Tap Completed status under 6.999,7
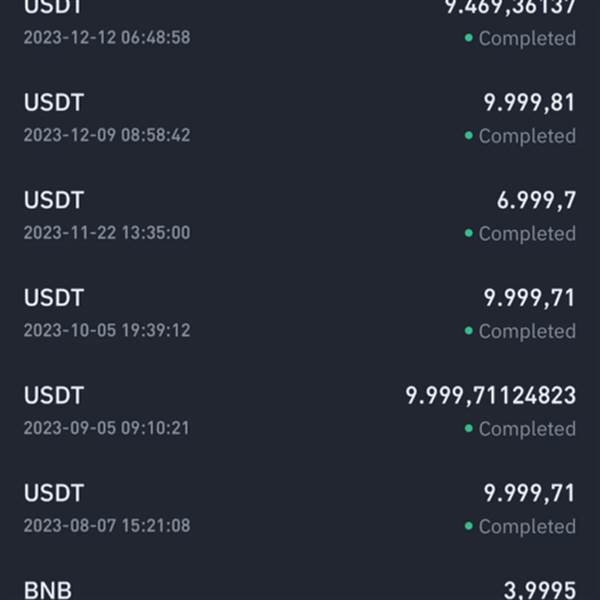Viewport: 600px width, 600px height. [x=527, y=234]
